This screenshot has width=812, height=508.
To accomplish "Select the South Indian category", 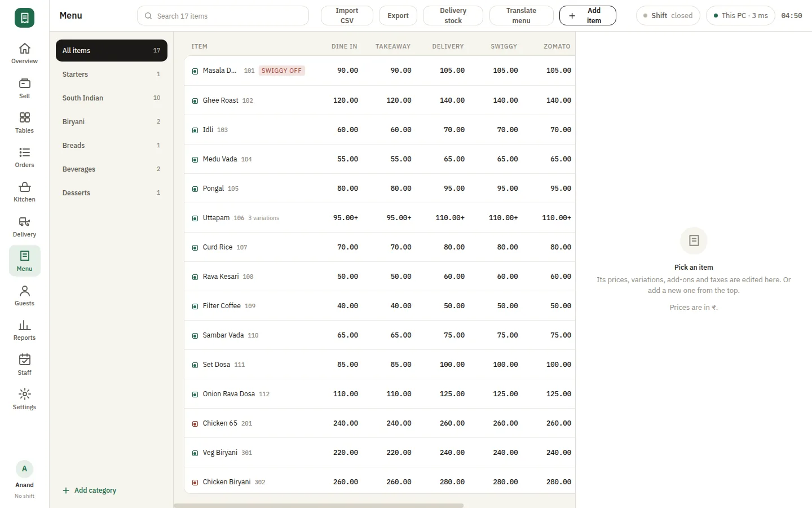I will point(112,98).
